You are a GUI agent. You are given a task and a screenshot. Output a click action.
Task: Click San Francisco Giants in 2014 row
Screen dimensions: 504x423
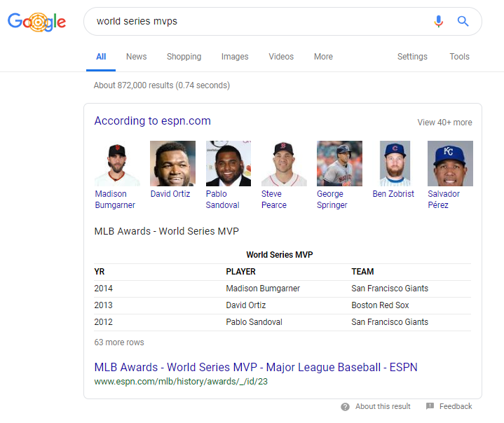click(x=390, y=289)
